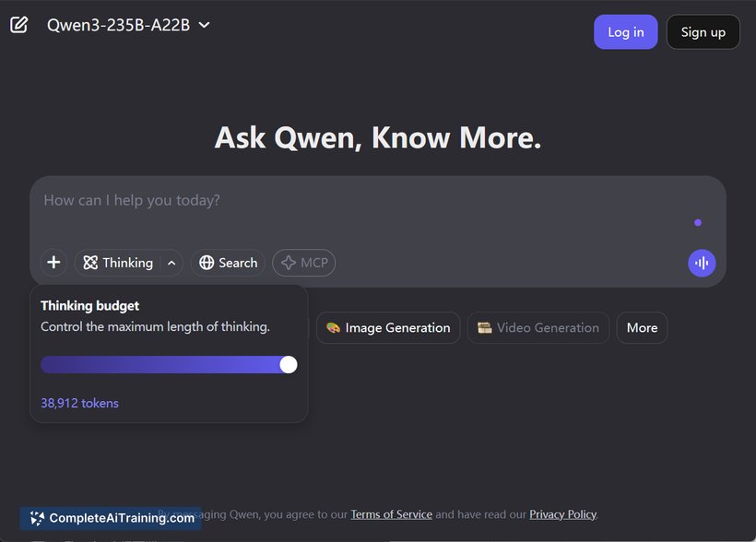Click the Log in button
756x542 pixels.
[625, 32]
